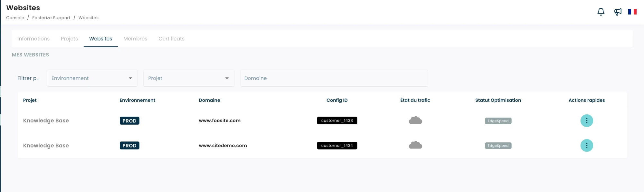Click the customer_1434 config ID badge
Screen dimensions: 644x192
(x=337, y=146)
